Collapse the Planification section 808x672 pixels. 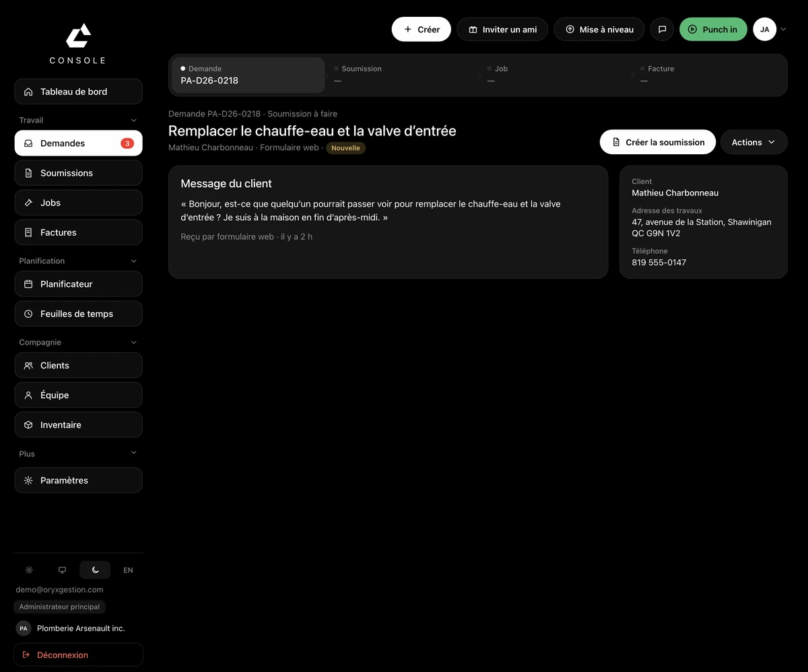coord(133,261)
